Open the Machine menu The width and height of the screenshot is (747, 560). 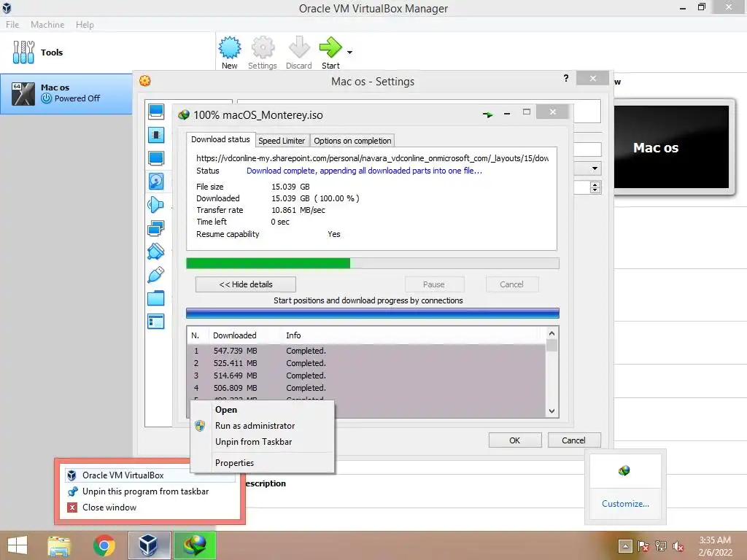pos(47,25)
